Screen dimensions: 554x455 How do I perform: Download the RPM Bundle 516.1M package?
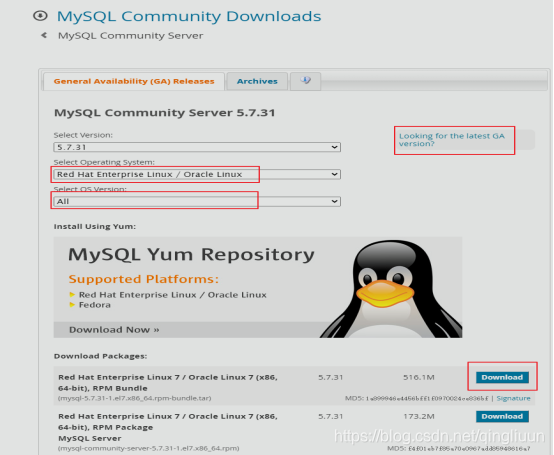[502, 377]
